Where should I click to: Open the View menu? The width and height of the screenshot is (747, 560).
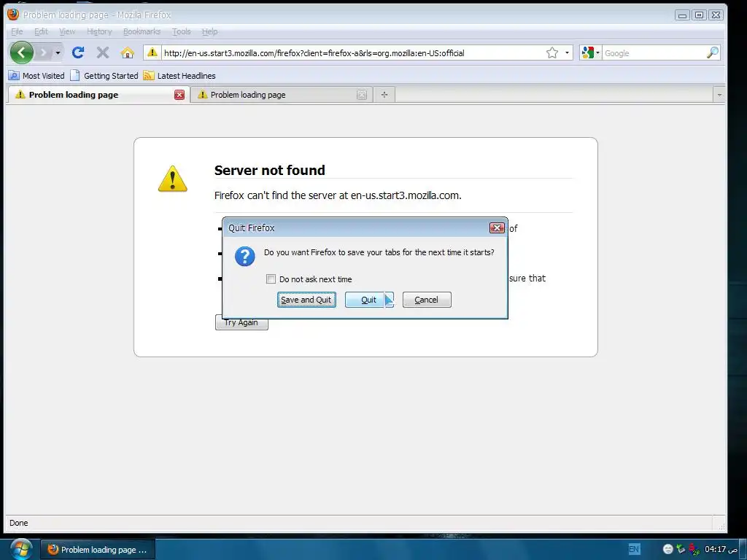(67, 31)
